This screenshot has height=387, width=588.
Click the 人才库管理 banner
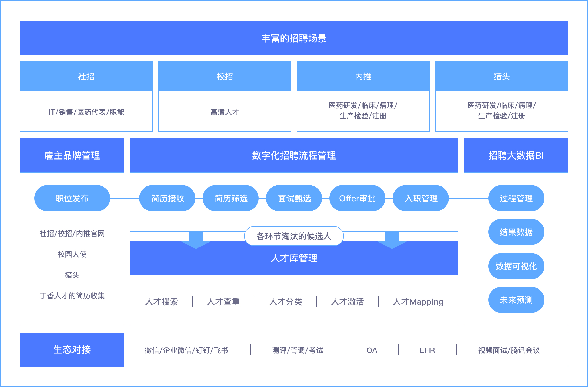(294, 258)
